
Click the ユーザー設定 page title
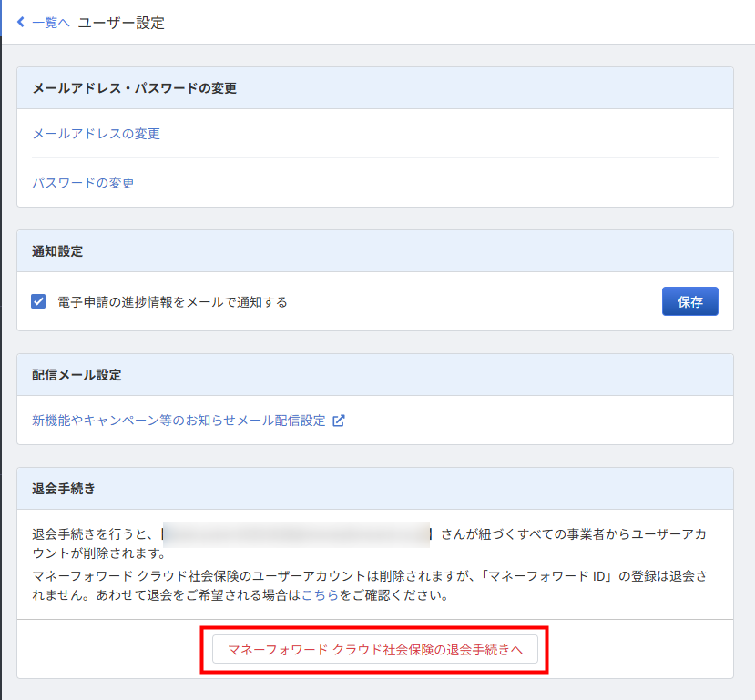pyautogui.click(x=121, y=23)
